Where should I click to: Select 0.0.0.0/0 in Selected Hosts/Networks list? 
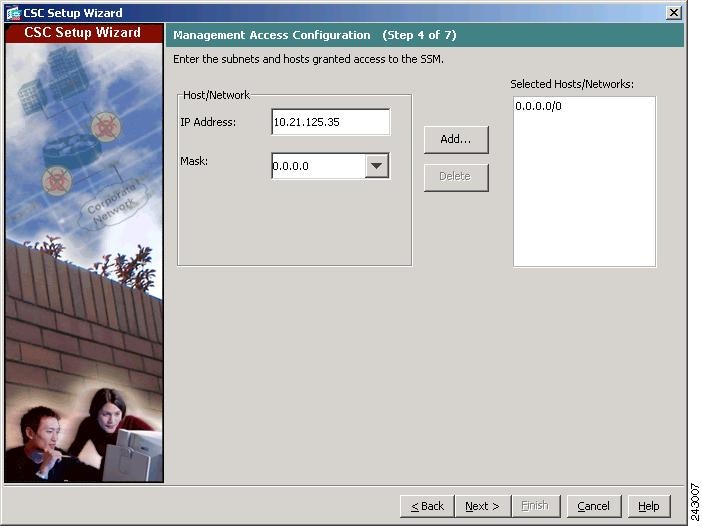pos(538,106)
